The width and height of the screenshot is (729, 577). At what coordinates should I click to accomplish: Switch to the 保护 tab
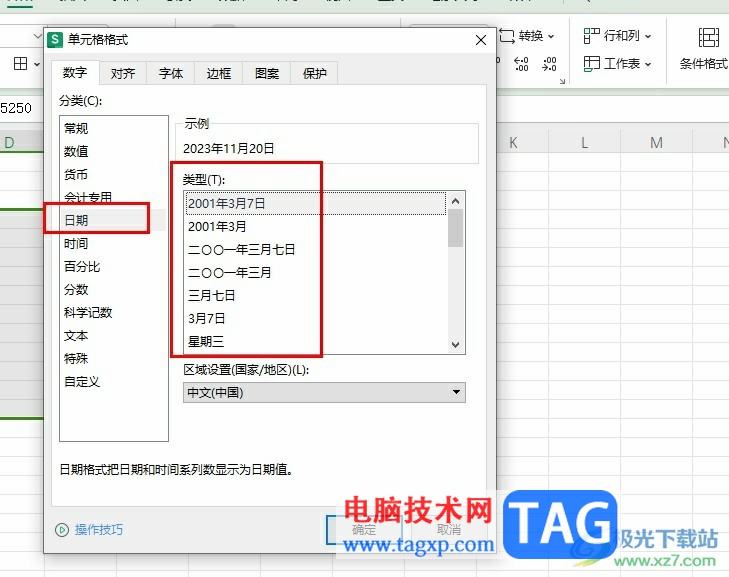coord(315,73)
